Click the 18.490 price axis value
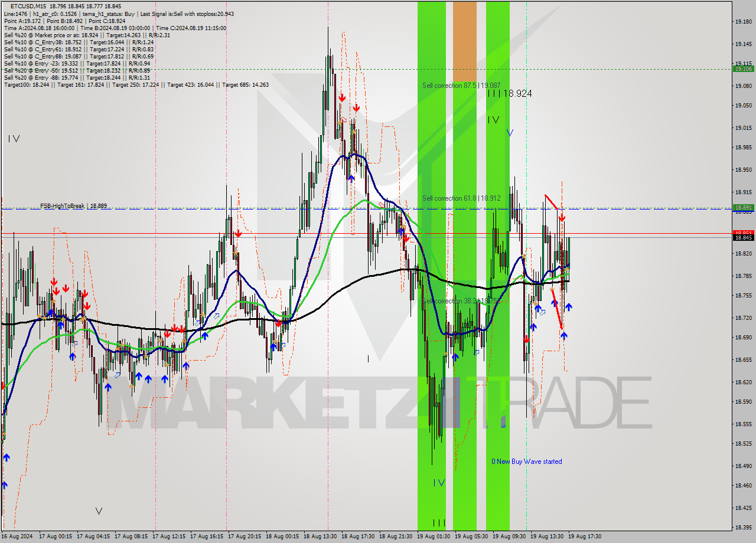The height and width of the screenshot is (543, 756). point(742,466)
